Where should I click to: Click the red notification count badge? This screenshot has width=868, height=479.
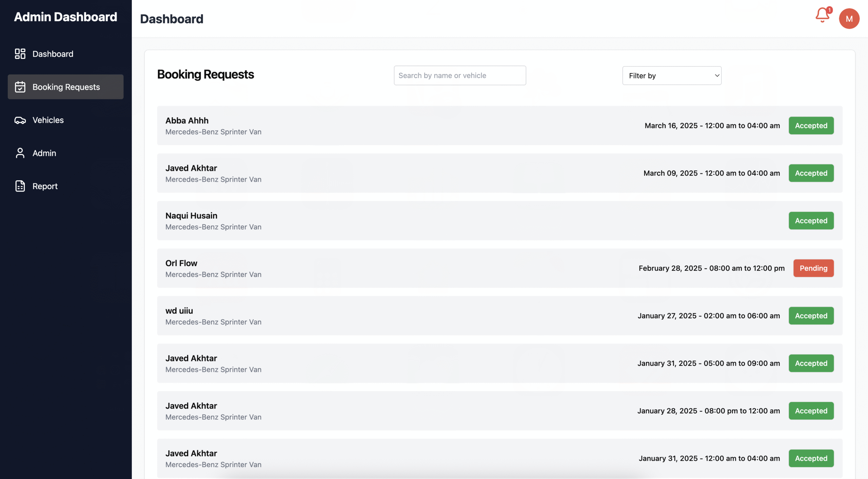(x=829, y=10)
